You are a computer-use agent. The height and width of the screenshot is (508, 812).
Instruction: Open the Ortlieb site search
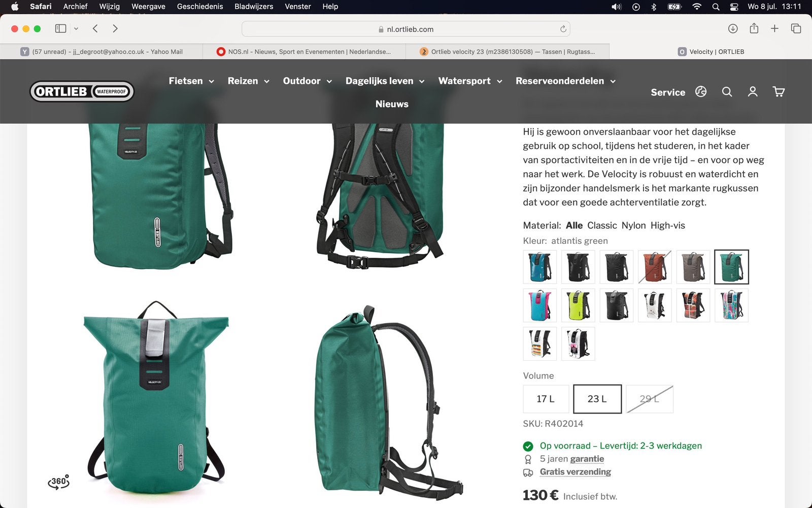coord(727,91)
